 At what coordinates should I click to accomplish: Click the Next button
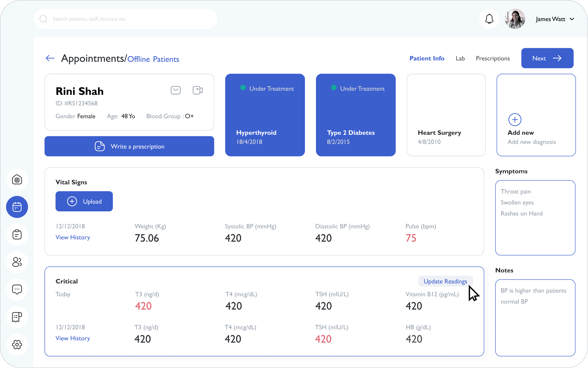pyautogui.click(x=547, y=58)
